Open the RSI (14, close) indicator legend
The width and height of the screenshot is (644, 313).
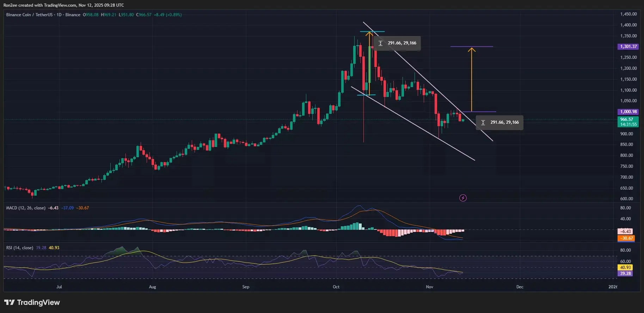20,248
